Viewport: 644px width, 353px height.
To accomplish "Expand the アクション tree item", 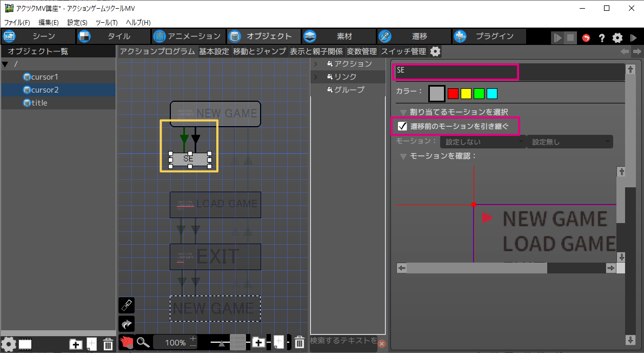I will (x=315, y=64).
